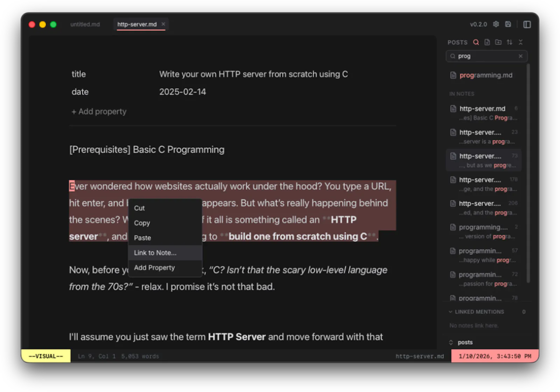Choose Copy from the context menu
The height and width of the screenshot is (392, 560).
tap(166, 223)
